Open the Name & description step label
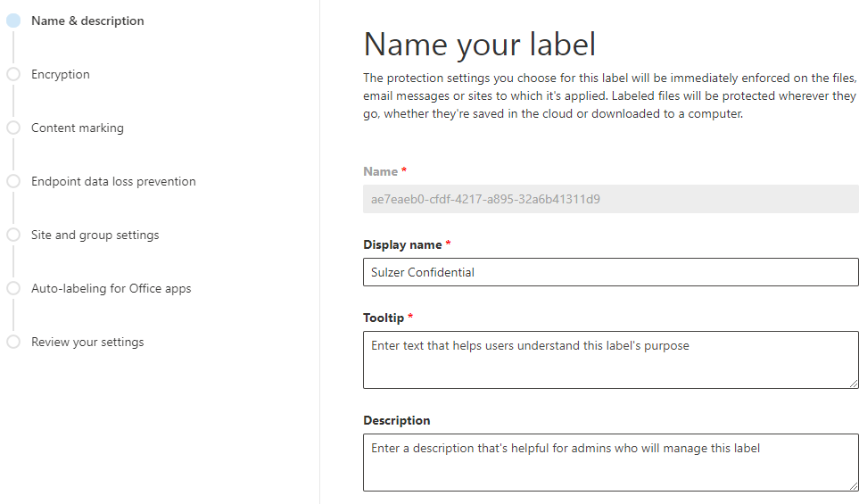The height and width of the screenshot is (504, 867). pyautogui.click(x=87, y=21)
